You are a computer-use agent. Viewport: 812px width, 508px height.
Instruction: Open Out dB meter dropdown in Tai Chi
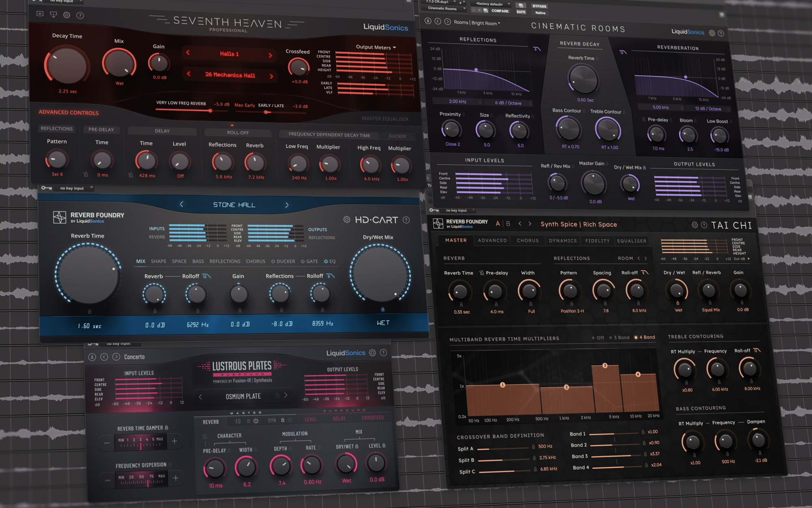click(x=741, y=259)
